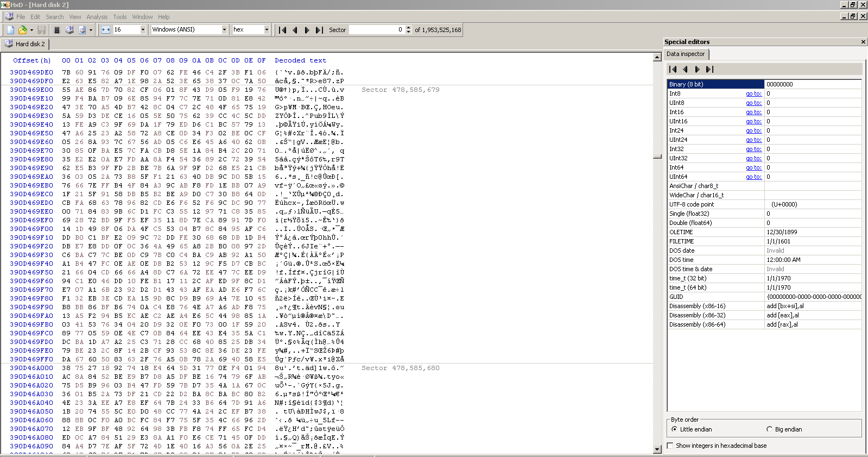Click the 'Sector 478,585,679' label
This screenshot has width=868, height=457.
pos(401,90)
